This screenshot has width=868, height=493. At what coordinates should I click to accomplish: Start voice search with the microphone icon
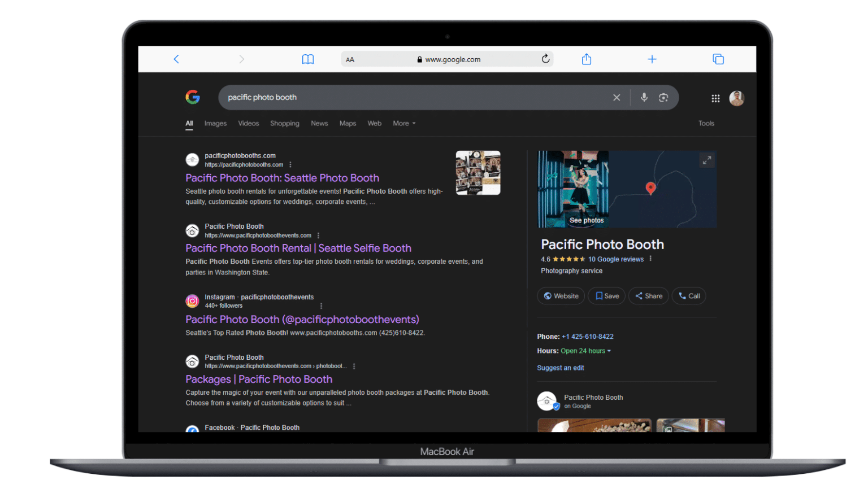(x=644, y=98)
